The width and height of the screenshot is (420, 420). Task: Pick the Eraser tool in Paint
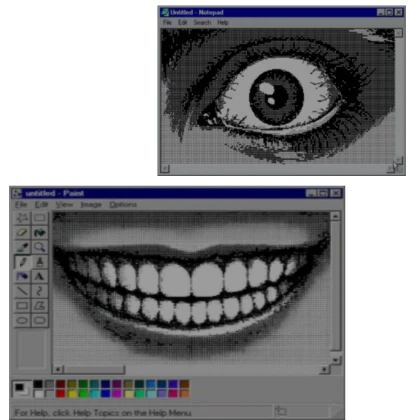pyautogui.click(x=22, y=232)
